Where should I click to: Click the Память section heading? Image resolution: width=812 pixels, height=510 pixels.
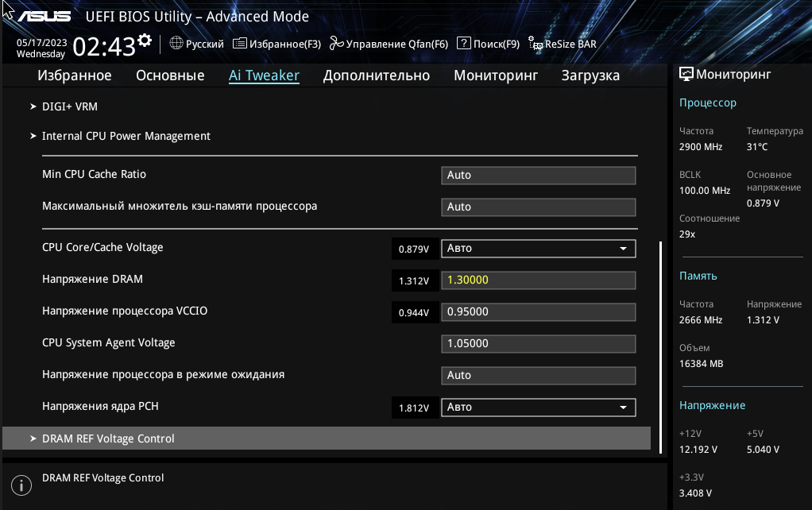[698, 276]
